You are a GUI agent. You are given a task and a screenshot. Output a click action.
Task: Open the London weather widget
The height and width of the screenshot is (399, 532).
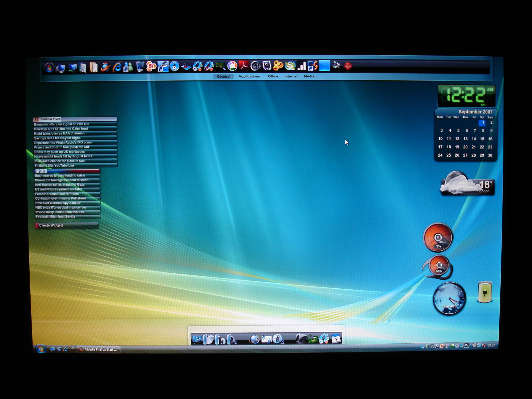click(467, 184)
